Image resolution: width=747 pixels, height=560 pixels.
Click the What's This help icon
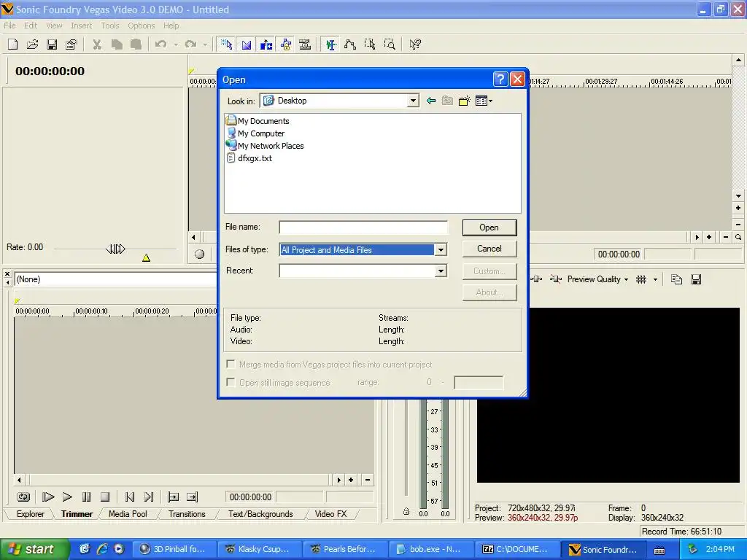(415, 44)
